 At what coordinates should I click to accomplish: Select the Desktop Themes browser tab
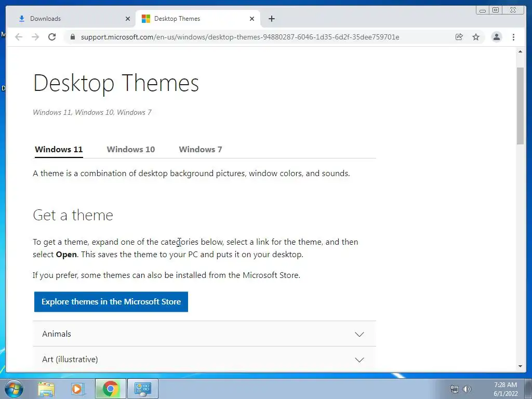(x=197, y=19)
